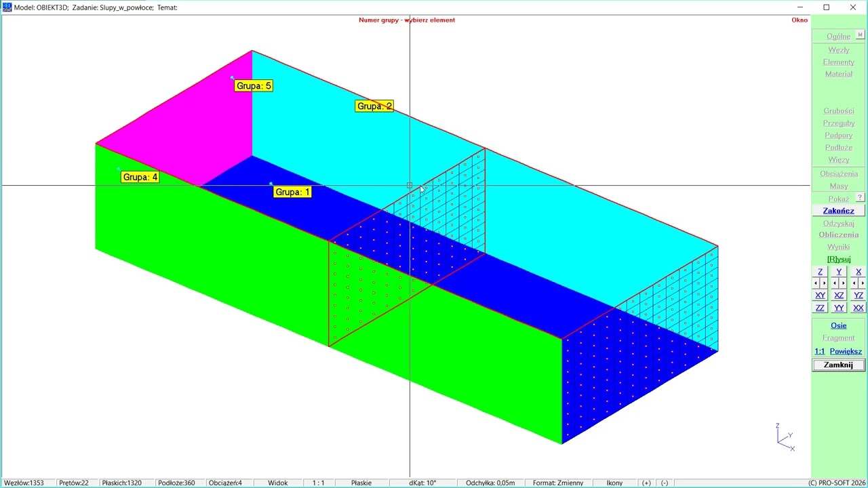Viewport: 868px width, 488px height.
Task: Click the M button beside Ogólne
Action: point(860,35)
